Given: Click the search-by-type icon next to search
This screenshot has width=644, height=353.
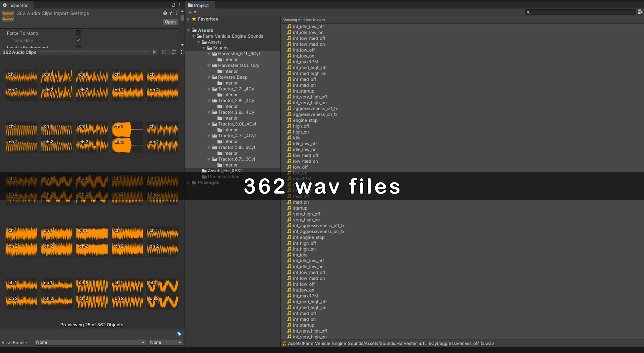Looking at the screenshot, I should pyautogui.click(x=640, y=12).
